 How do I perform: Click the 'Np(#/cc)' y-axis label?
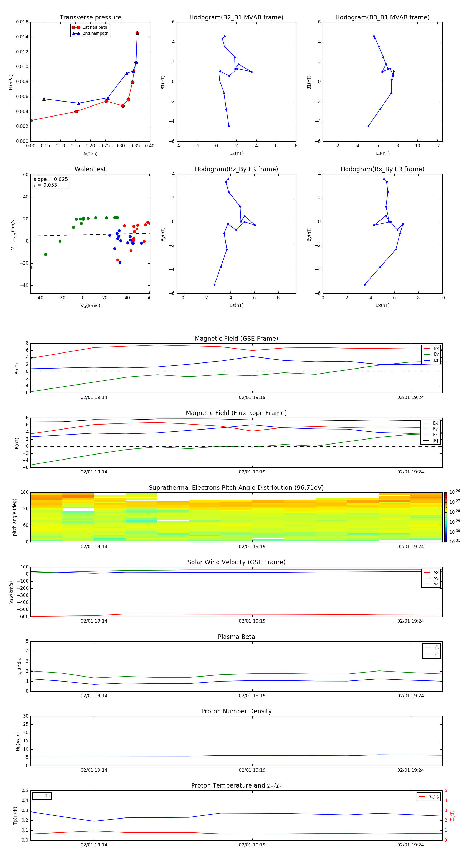[x=18, y=741]
